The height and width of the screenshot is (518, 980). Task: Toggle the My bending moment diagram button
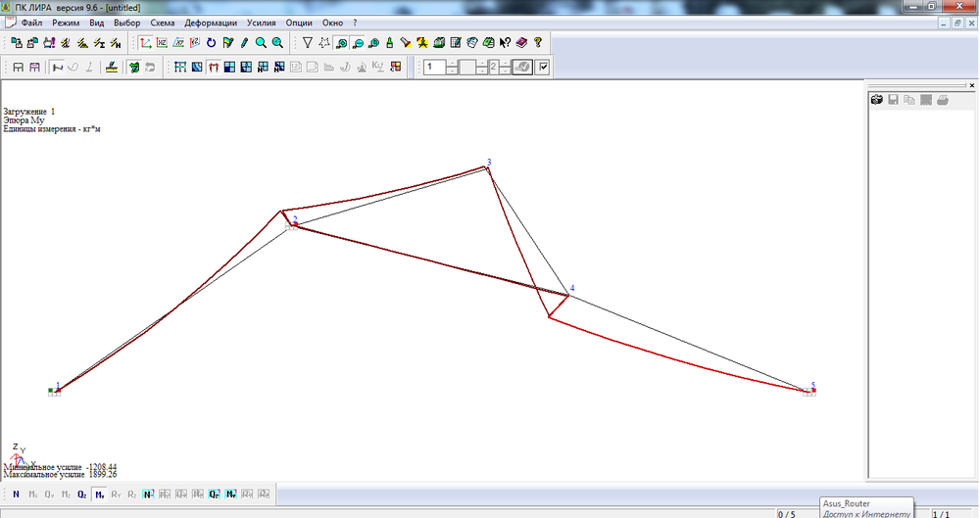point(99,494)
